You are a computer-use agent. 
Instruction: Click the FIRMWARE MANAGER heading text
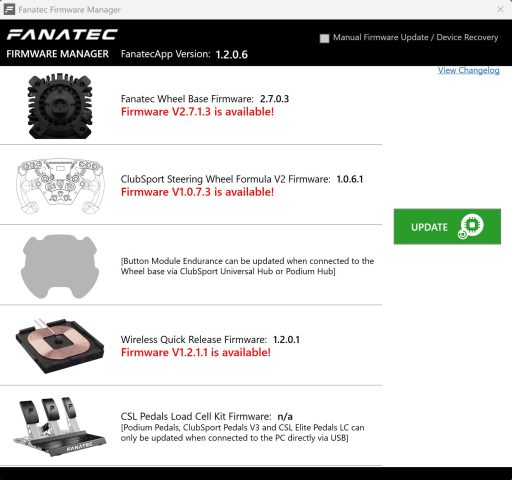[57, 54]
